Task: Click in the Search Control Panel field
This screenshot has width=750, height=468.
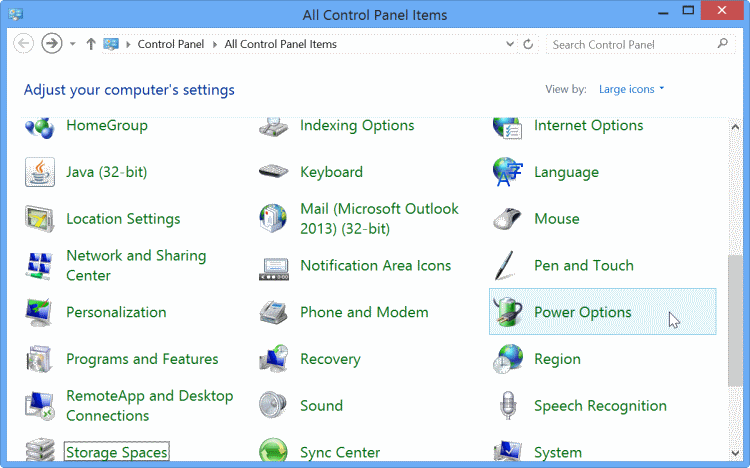Action: click(630, 44)
